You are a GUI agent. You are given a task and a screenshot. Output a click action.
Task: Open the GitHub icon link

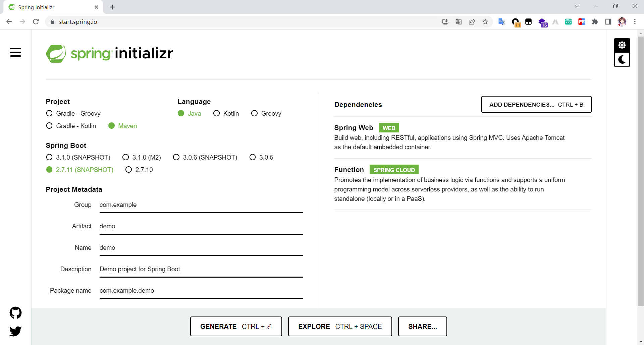click(15, 313)
